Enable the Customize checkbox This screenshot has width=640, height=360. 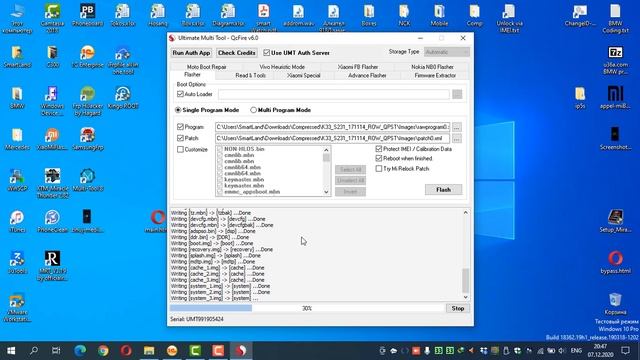click(180, 149)
